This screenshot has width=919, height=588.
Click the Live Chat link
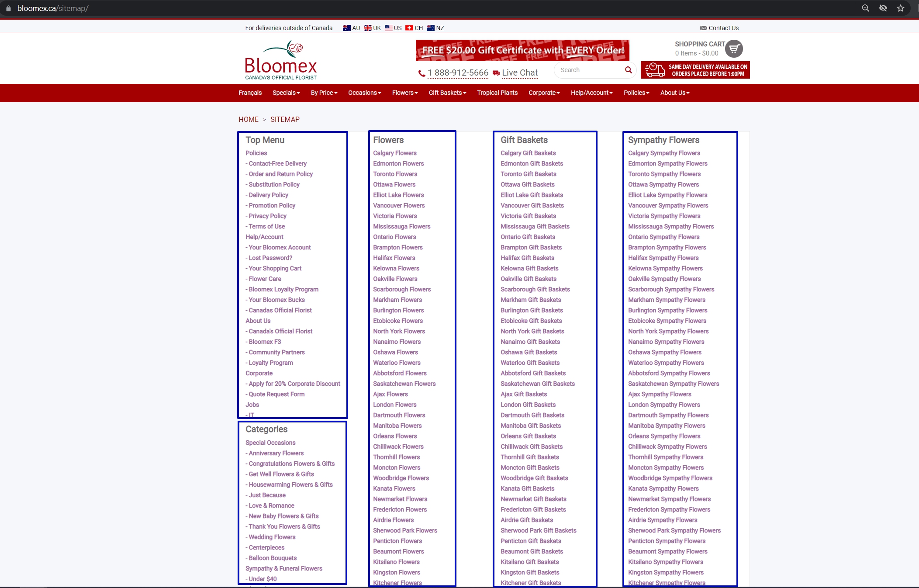pos(520,73)
